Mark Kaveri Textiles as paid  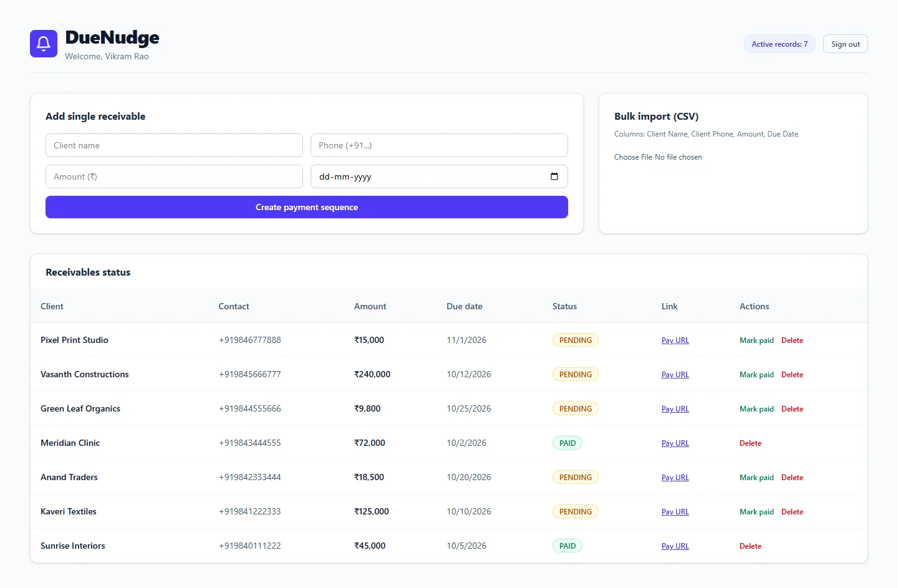pos(756,512)
